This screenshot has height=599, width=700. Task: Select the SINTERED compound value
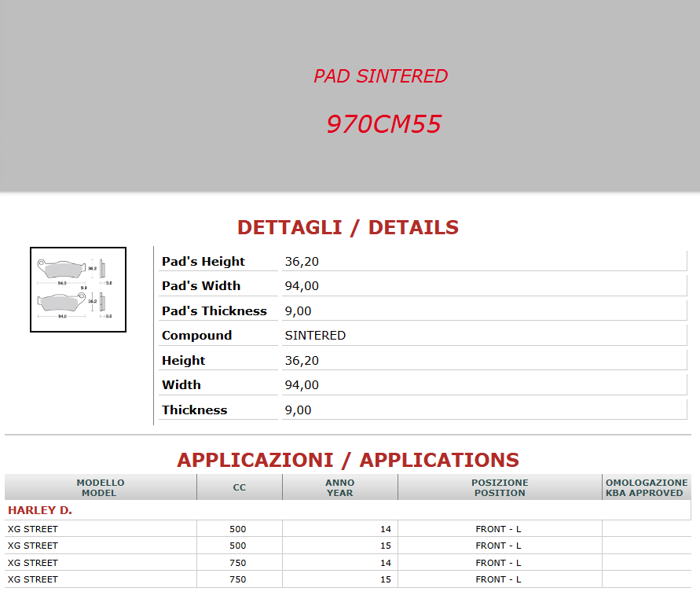(315, 336)
